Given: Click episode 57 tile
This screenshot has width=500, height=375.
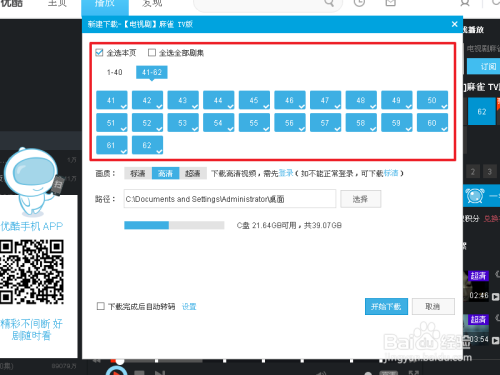Looking at the screenshot, I should coord(326,123).
